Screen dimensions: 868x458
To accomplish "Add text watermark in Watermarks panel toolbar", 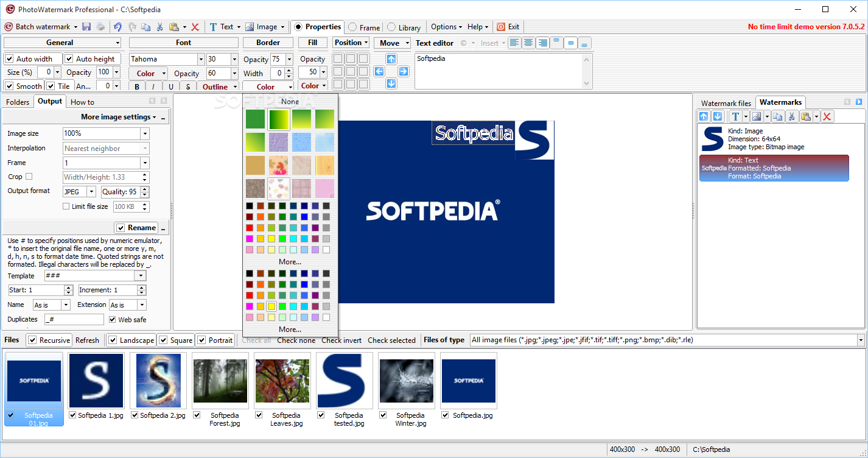I will click(735, 116).
